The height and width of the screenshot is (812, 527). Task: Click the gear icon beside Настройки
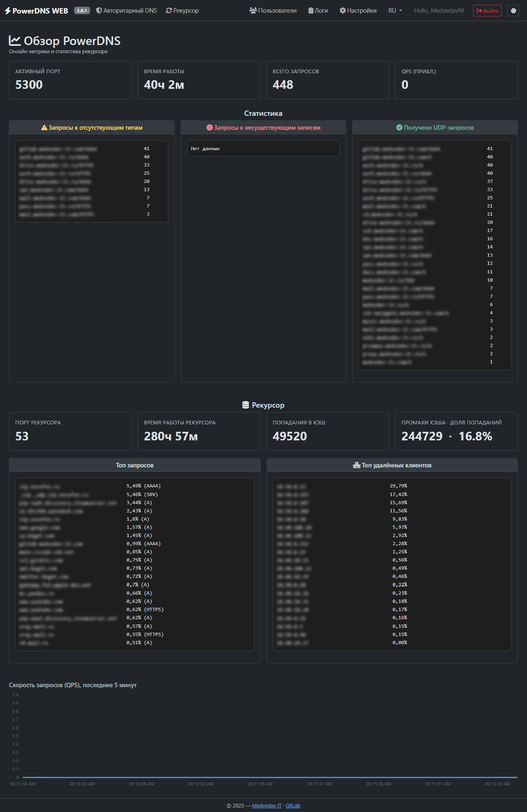pos(342,11)
